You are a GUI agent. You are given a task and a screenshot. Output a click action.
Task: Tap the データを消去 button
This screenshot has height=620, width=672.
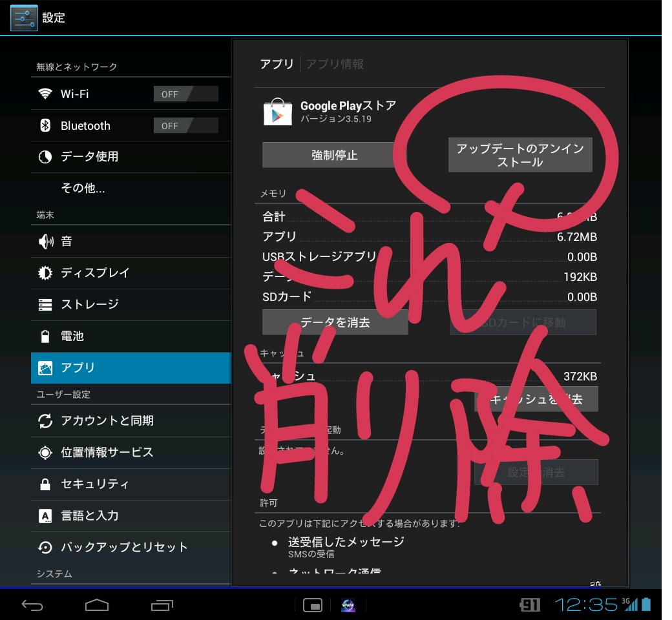tap(335, 322)
